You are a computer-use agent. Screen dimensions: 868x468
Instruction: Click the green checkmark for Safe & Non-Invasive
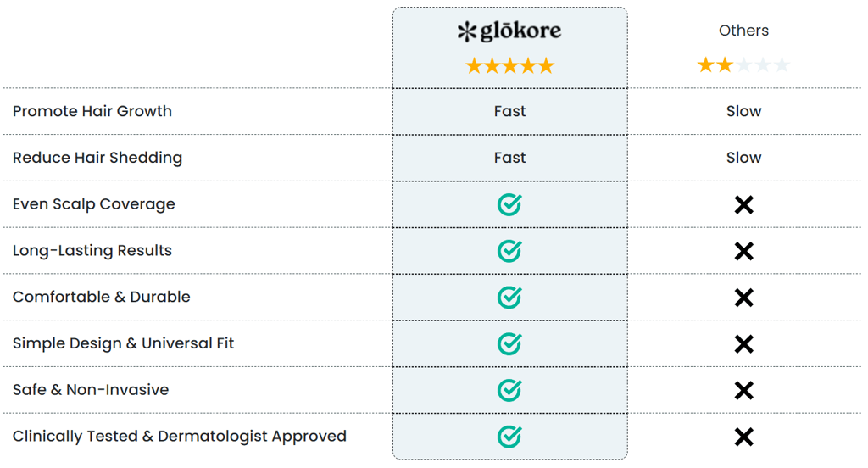(509, 390)
